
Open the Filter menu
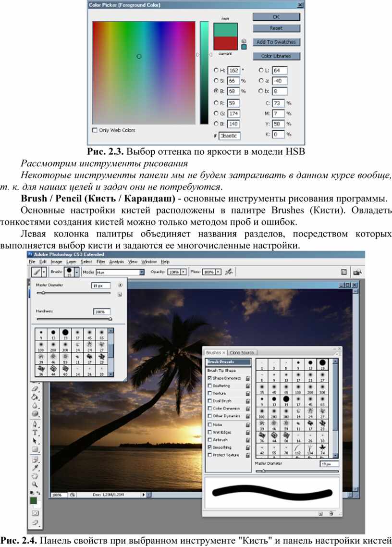(x=101, y=261)
